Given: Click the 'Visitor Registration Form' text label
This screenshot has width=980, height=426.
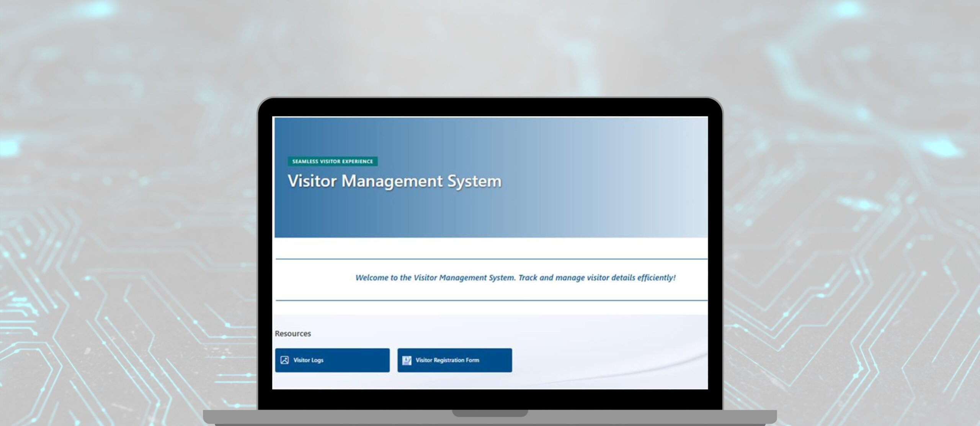Looking at the screenshot, I should (x=447, y=360).
